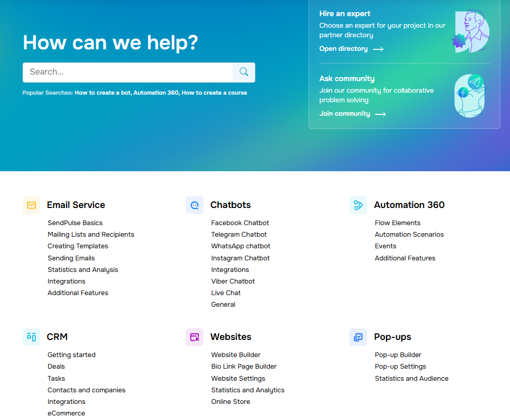This screenshot has width=510, height=420.
Task: Open Integrations under Chatbots
Action: pos(230,270)
